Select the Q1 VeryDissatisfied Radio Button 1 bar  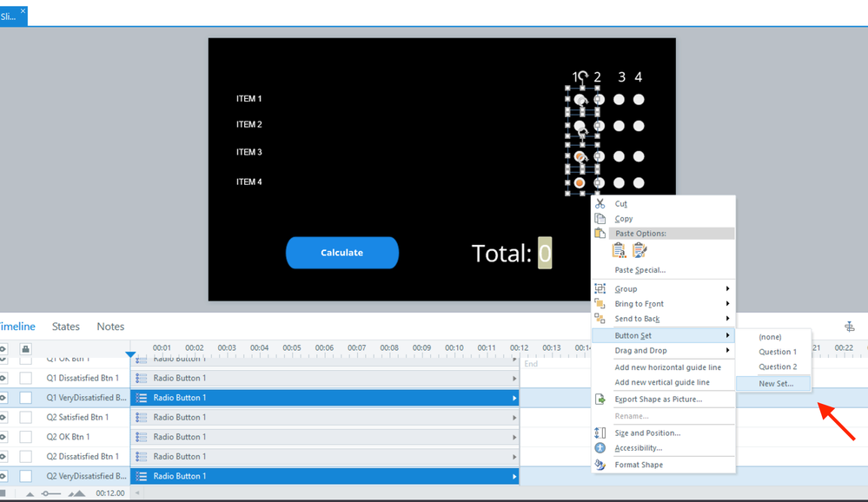(324, 398)
